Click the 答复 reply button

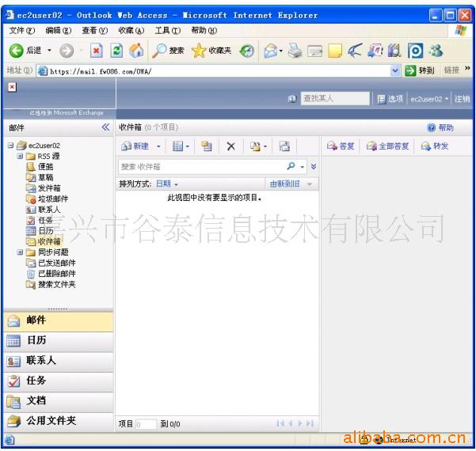point(341,146)
